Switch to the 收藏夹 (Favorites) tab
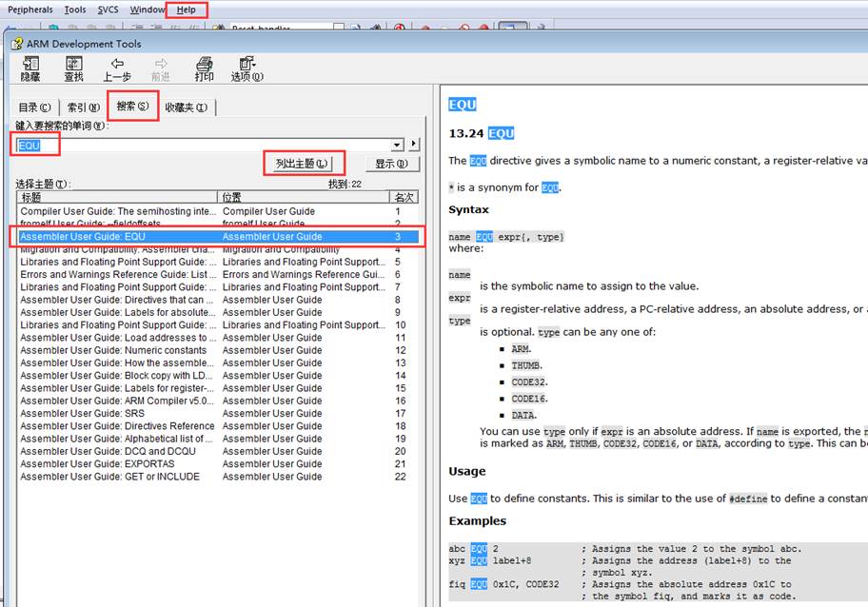868x607 pixels. click(x=186, y=108)
